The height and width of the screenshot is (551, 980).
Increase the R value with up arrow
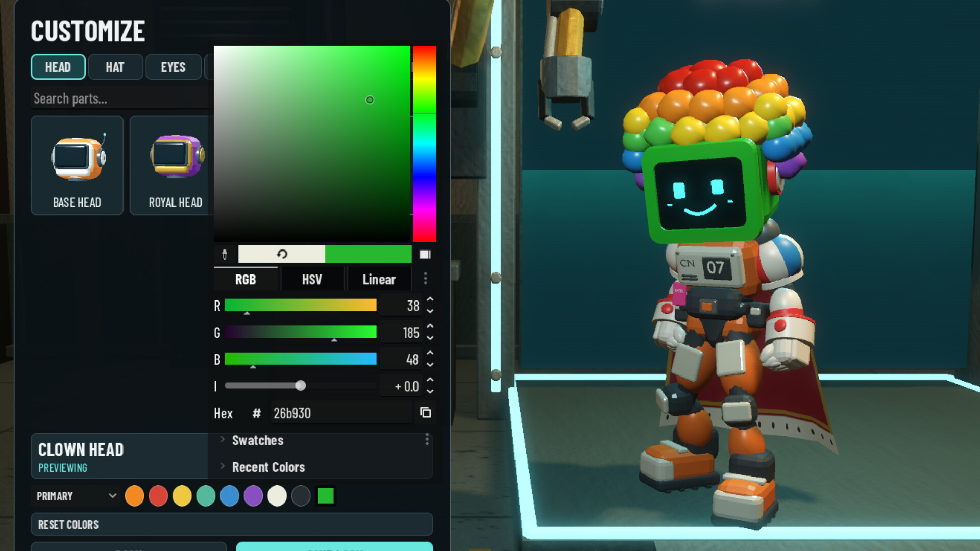click(430, 300)
